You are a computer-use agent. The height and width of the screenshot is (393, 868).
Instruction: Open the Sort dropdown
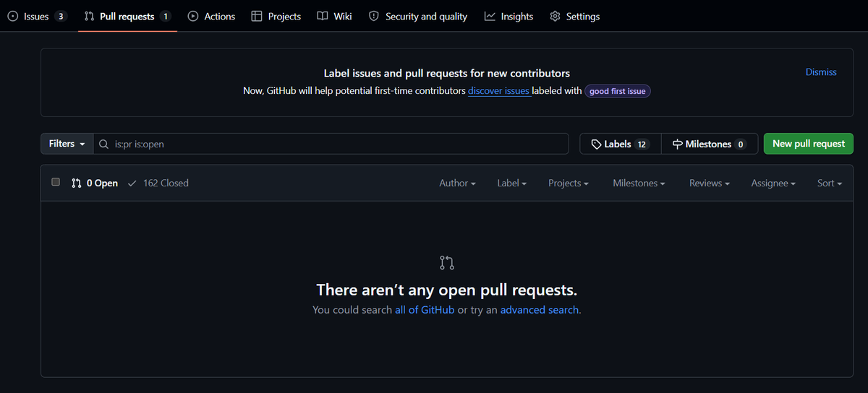pos(830,183)
